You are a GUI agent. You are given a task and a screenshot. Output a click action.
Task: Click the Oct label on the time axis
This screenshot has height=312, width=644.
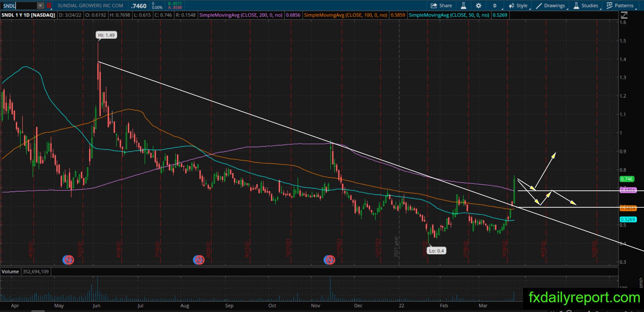click(272, 306)
